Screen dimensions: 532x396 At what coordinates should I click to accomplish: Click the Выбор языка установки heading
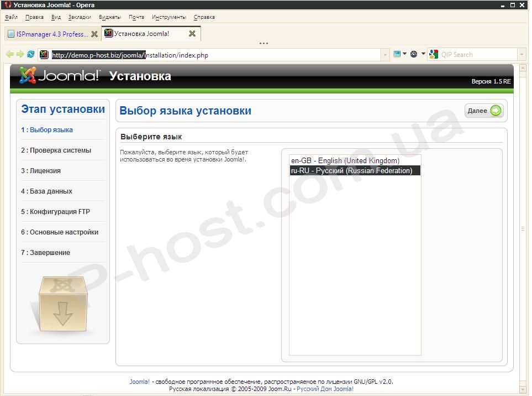coord(185,111)
